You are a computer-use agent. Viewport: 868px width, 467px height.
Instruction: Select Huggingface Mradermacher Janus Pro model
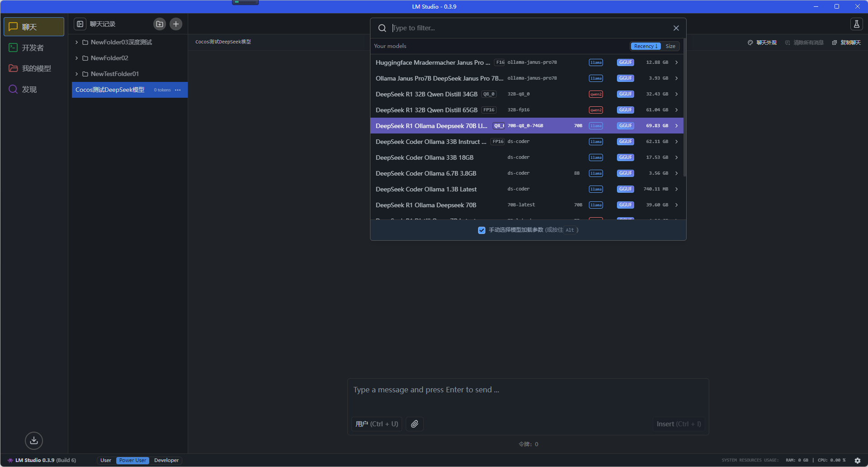(526, 62)
